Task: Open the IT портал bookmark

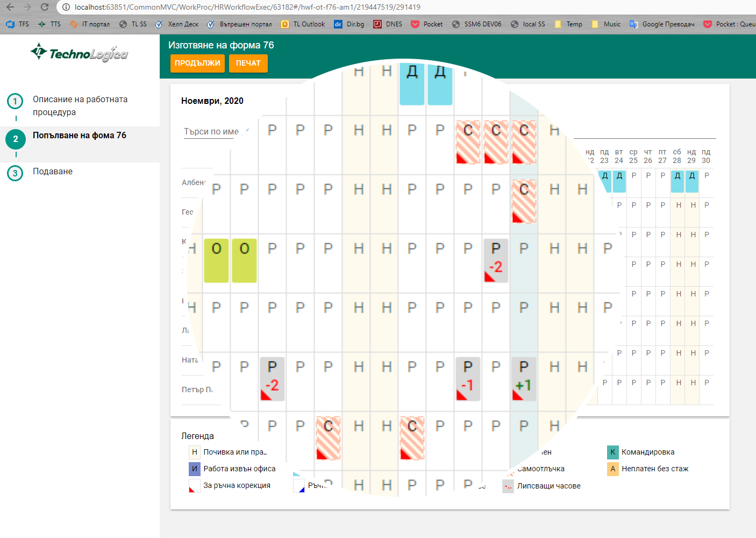Action: pos(90,24)
